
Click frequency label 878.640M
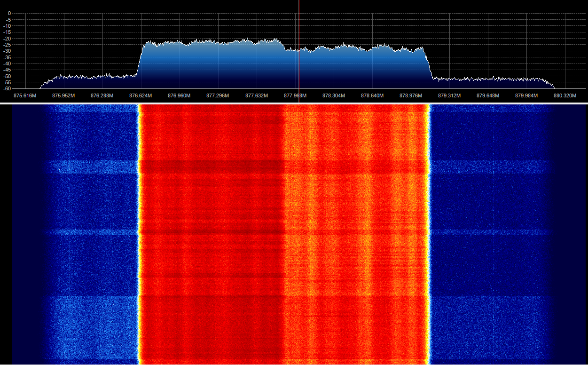click(372, 95)
